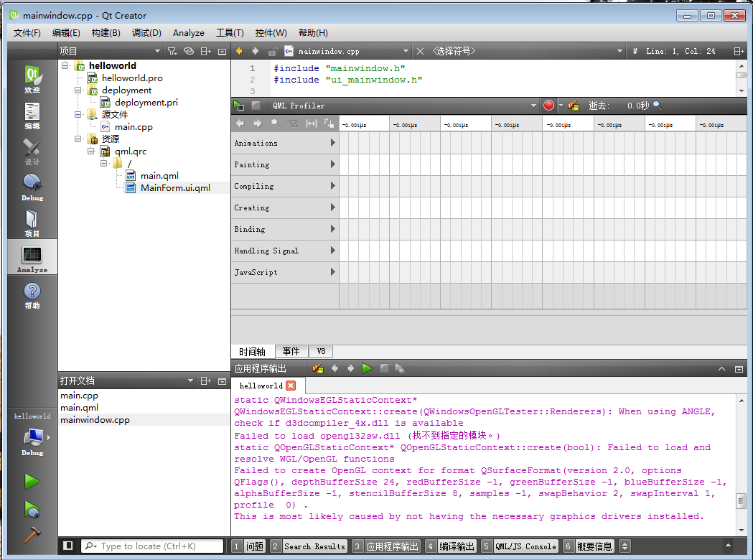Click the run-with-debug icon at bottom left
The image size is (753, 560).
[32, 508]
